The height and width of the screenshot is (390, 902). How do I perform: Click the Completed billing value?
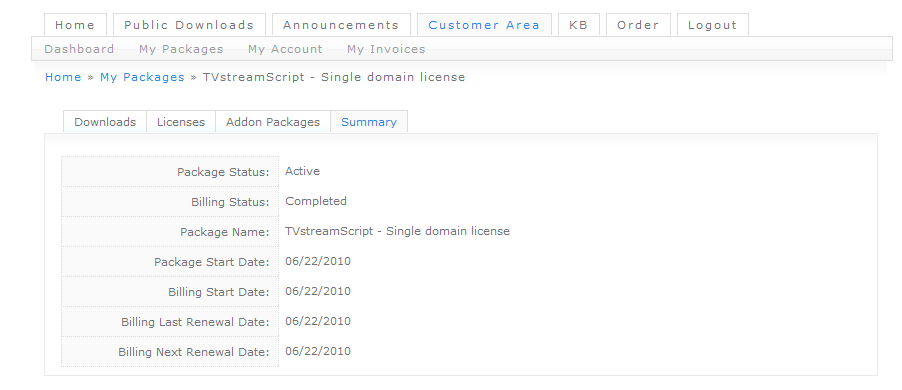coord(316,201)
